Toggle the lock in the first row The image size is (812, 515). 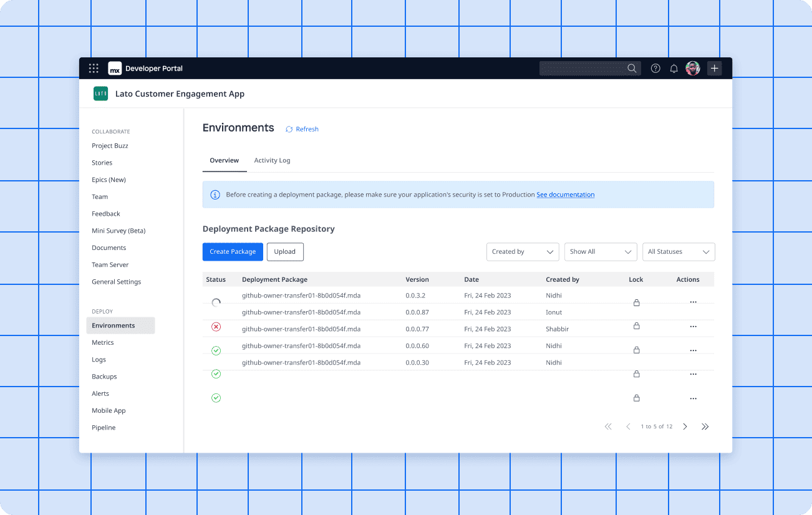pyautogui.click(x=636, y=302)
